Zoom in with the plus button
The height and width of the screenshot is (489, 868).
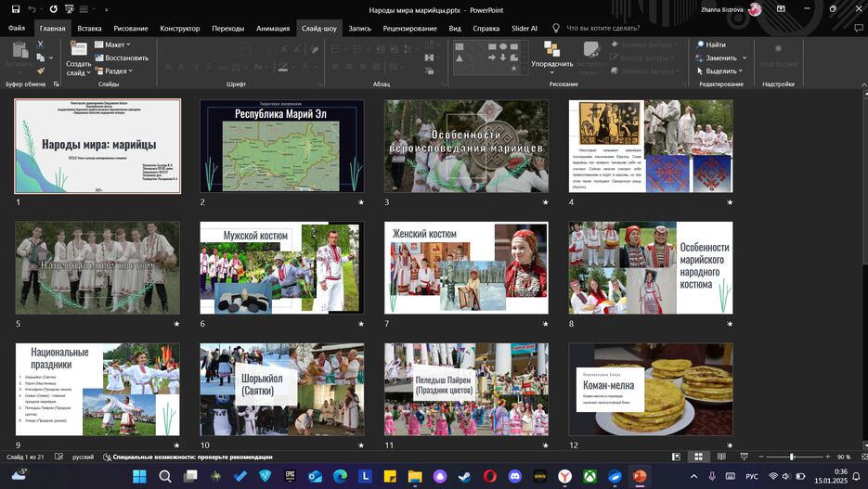pyautogui.click(x=827, y=457)
